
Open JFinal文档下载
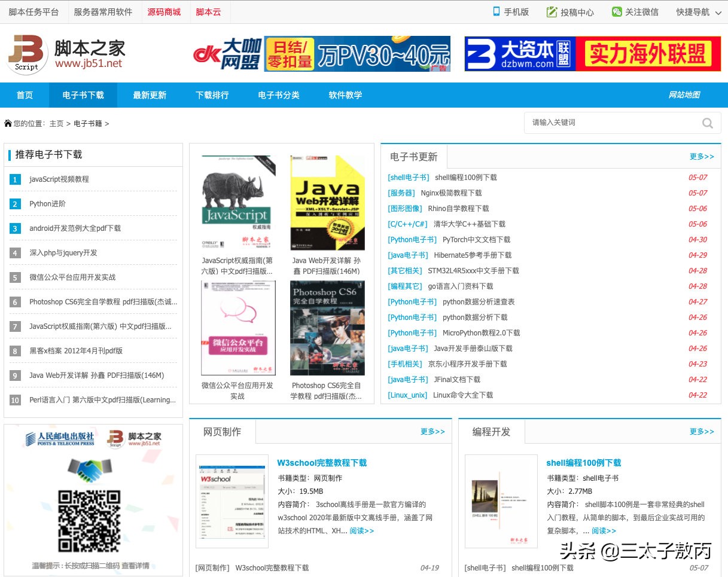click(457, 380)
